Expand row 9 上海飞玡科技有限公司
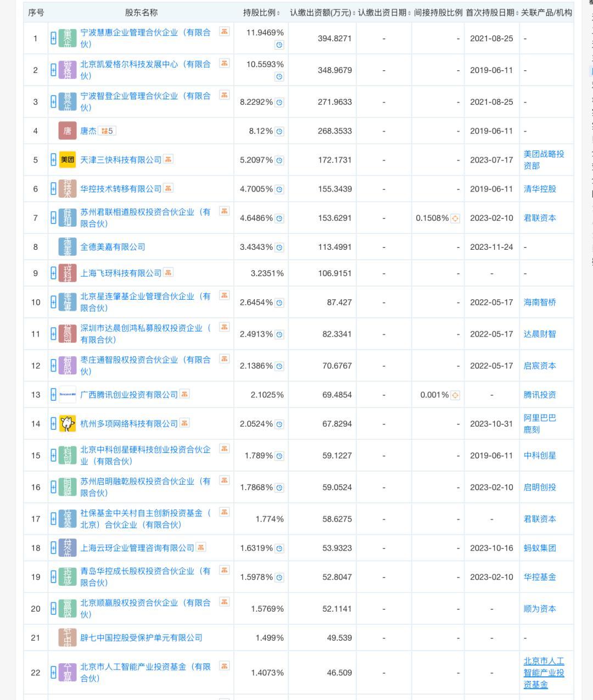 (53, 273)
